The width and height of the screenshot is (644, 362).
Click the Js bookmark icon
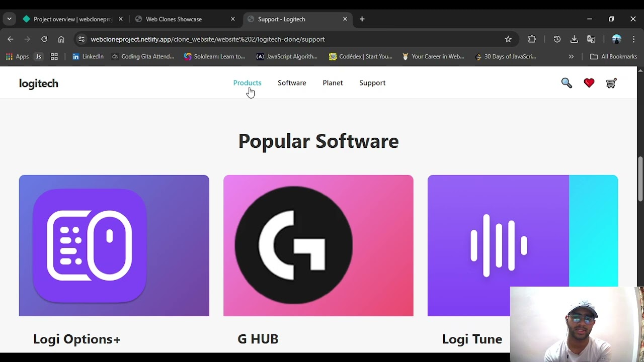[x=39, y=56]
